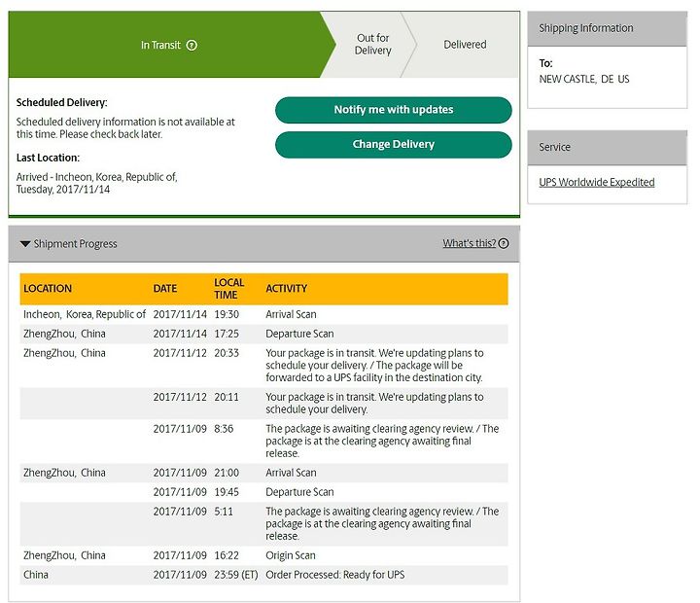Screen dimensions: 700x603
Task: Click the LOCAL TIME column header
Action: (x=229, y=289)
